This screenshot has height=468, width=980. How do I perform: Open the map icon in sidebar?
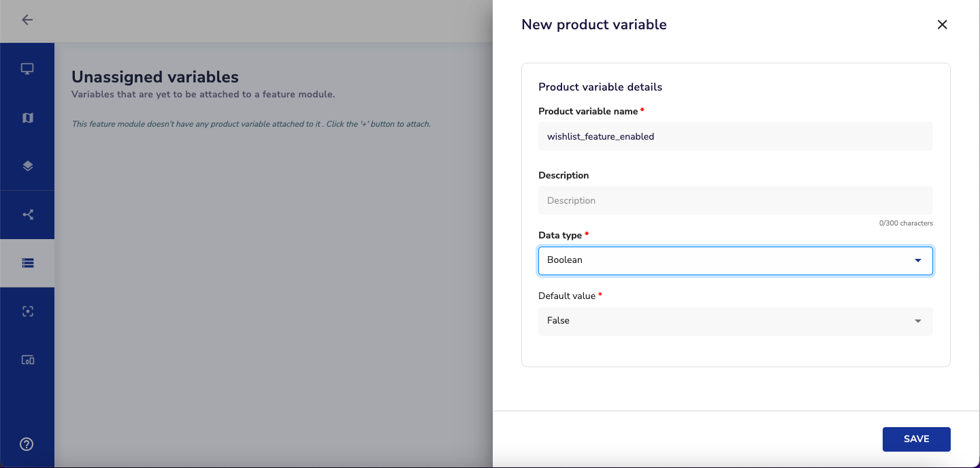[x=27, y=118]
